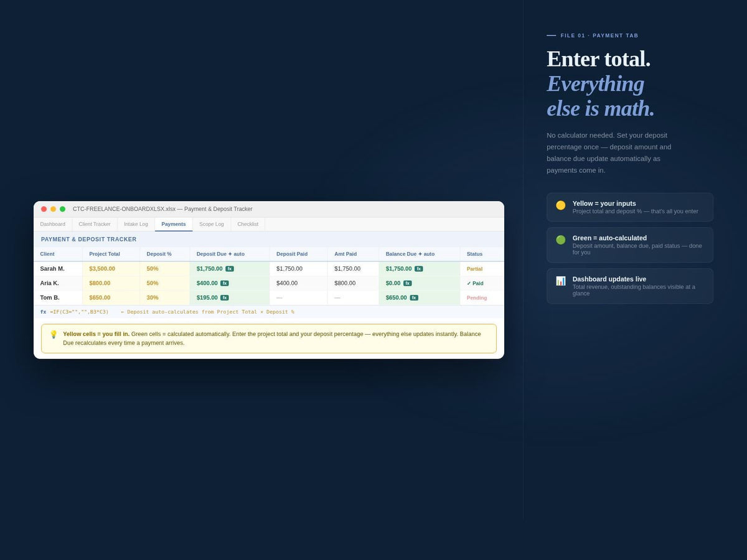Click the green maximize dot of the window
The image size is (747, 560).
tap(62, 209)
